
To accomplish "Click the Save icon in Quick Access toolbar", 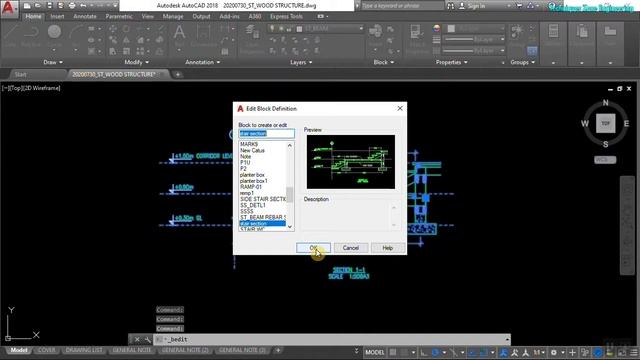I will tap(49, 6).
